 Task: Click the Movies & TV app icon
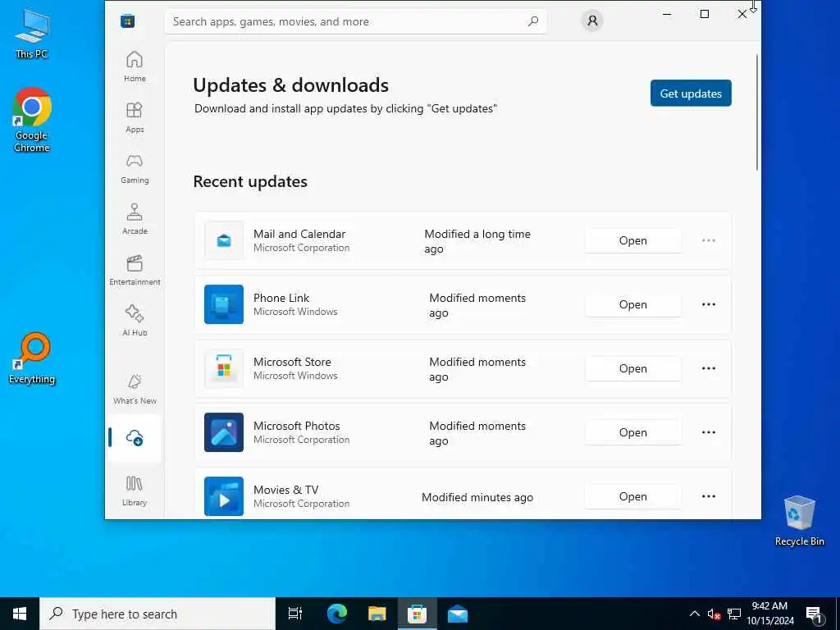(224, 496)
